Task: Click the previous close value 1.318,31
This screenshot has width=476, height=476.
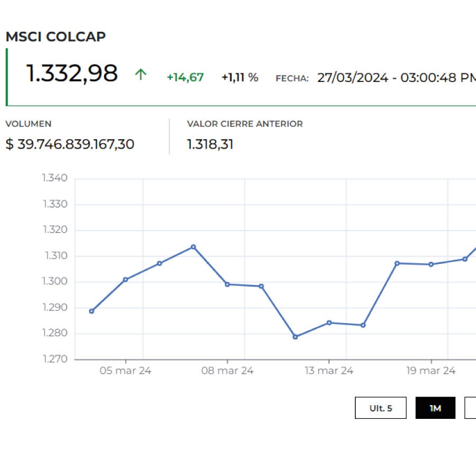Action: (x=210, y=144)
